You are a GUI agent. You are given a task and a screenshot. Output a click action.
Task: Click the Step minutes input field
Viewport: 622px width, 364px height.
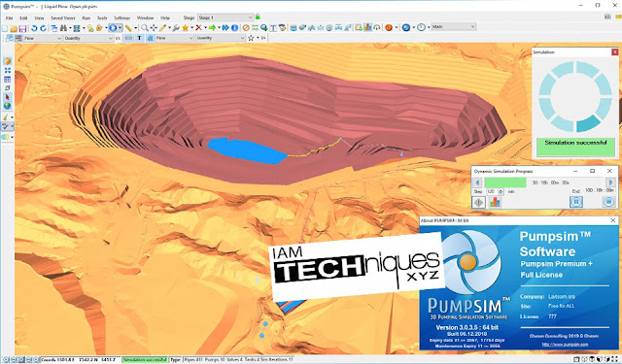[x=492, y=191]
